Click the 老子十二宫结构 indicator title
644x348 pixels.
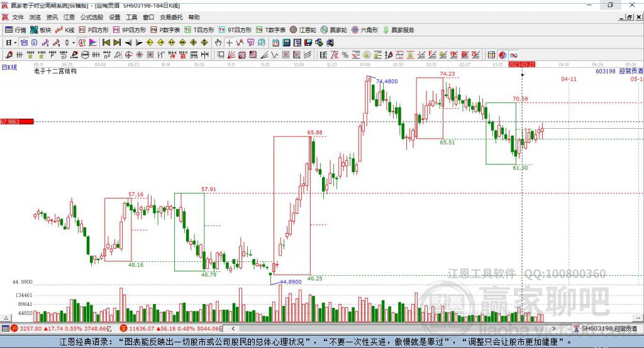[x=55, y=71]
